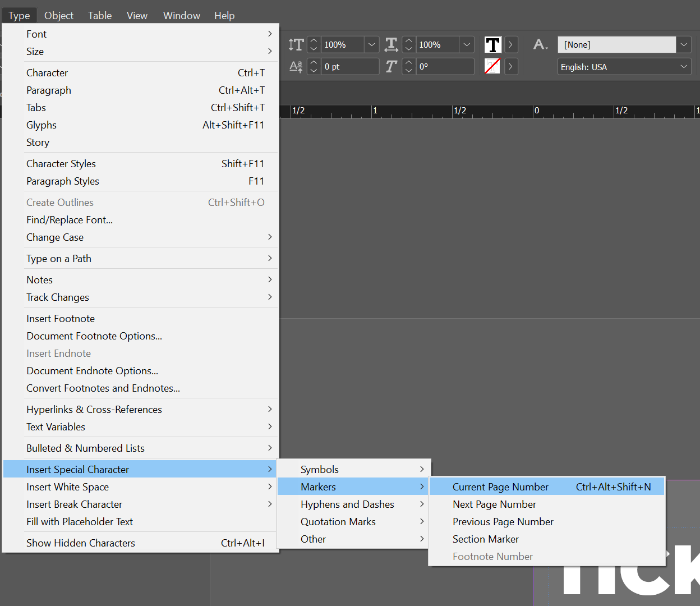
Task: Expand Type on a Path submenu
Action: (140, 258)
